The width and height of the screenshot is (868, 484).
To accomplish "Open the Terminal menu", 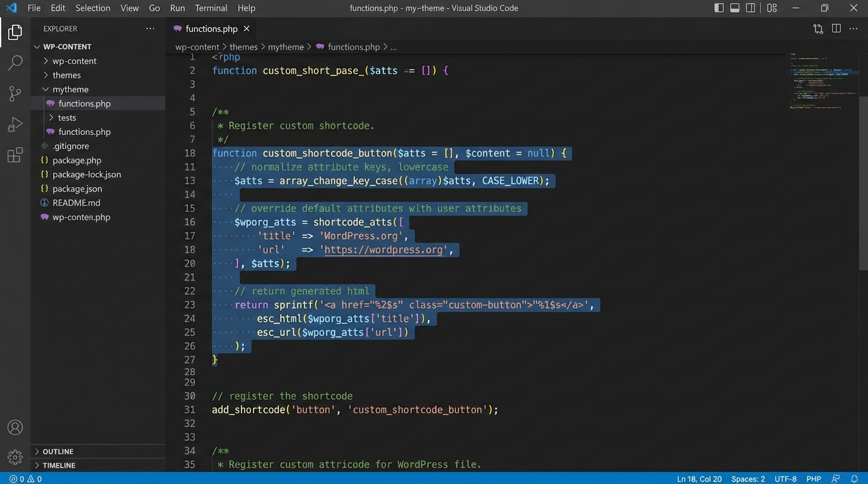I will click(x=210, y=8).
